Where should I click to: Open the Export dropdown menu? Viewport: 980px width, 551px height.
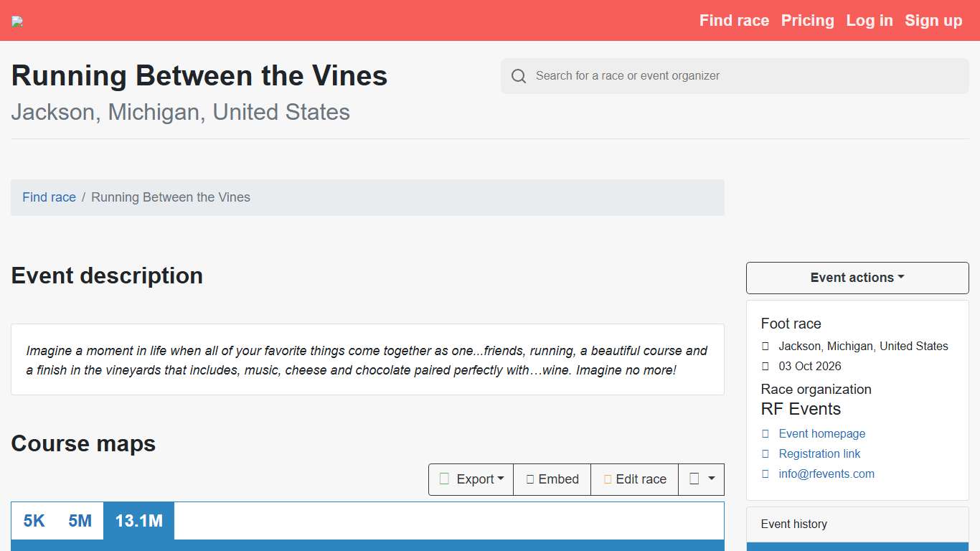pos(471,479)
